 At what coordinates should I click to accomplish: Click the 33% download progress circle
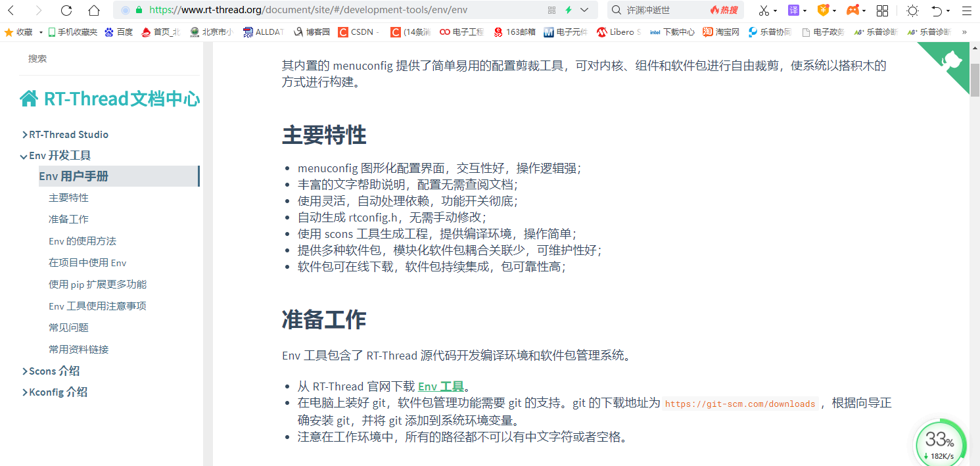coord(940,441)
